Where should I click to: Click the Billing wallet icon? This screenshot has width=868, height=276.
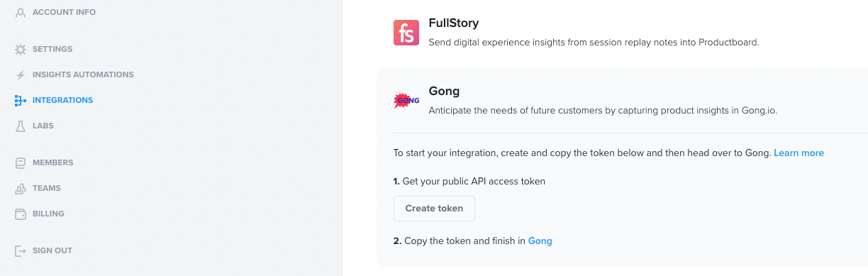(x=21, y=214)
